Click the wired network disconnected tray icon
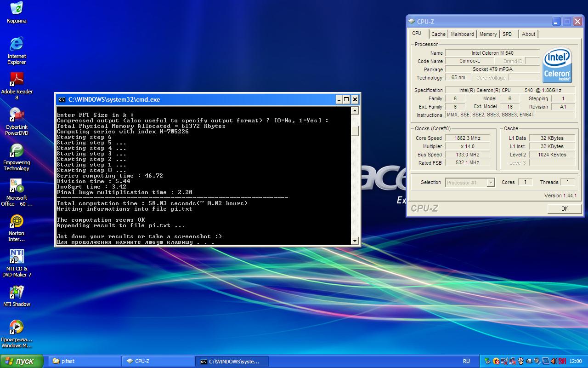Screen dimensions: 588x368 click(x=512, y=361)
